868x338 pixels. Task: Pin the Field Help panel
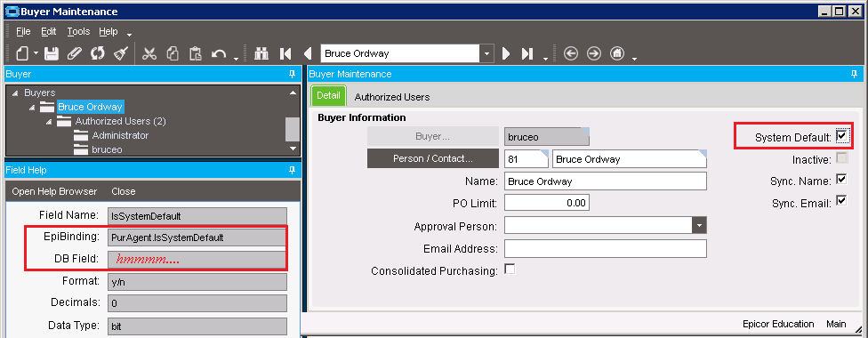point(293,171)
